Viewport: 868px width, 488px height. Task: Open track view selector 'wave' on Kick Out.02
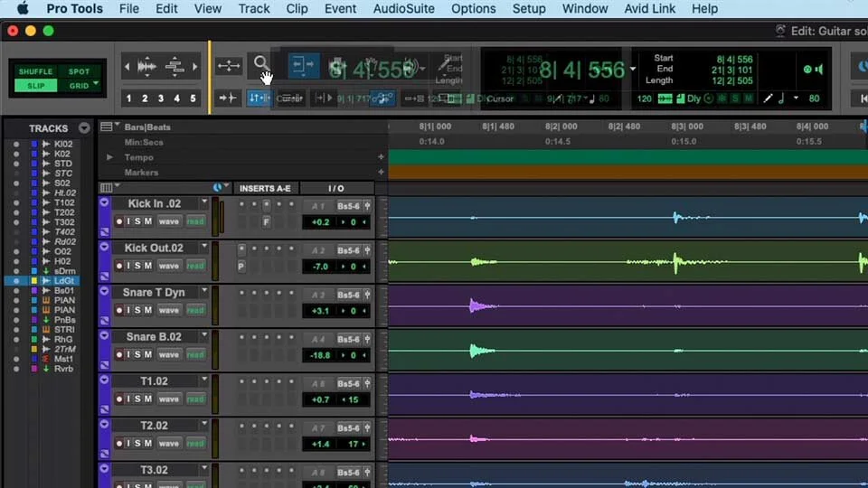point(169,266)
